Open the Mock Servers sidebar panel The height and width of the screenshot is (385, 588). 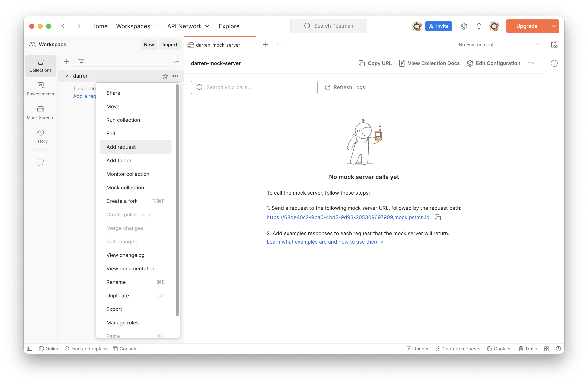(40, 113)
